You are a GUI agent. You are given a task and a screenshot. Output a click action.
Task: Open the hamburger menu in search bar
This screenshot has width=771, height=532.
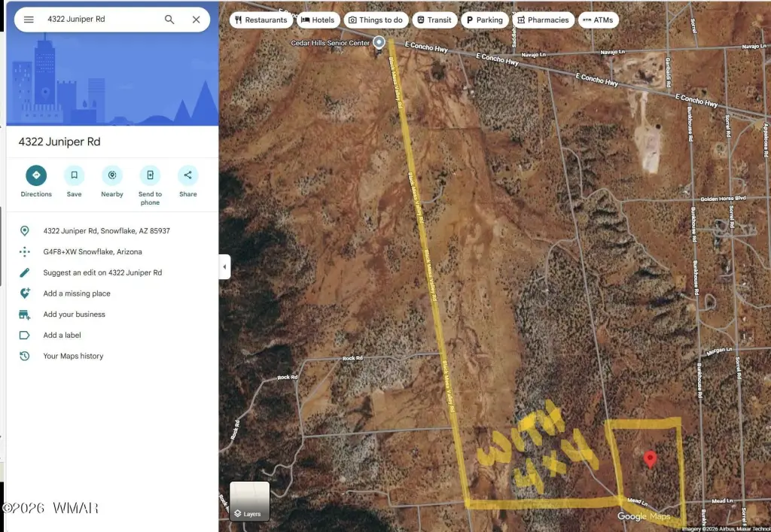click(x=29, y=20)
